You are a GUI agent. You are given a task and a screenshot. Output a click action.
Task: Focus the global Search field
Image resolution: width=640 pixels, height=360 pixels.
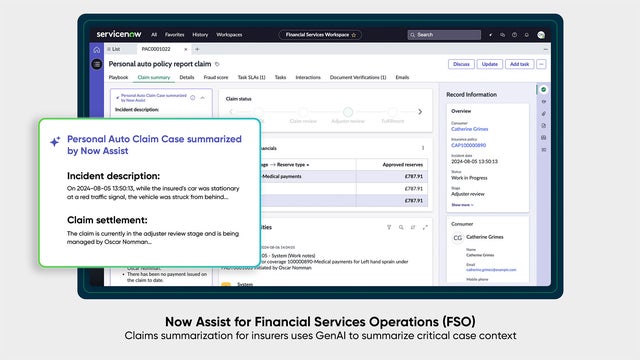444,35
